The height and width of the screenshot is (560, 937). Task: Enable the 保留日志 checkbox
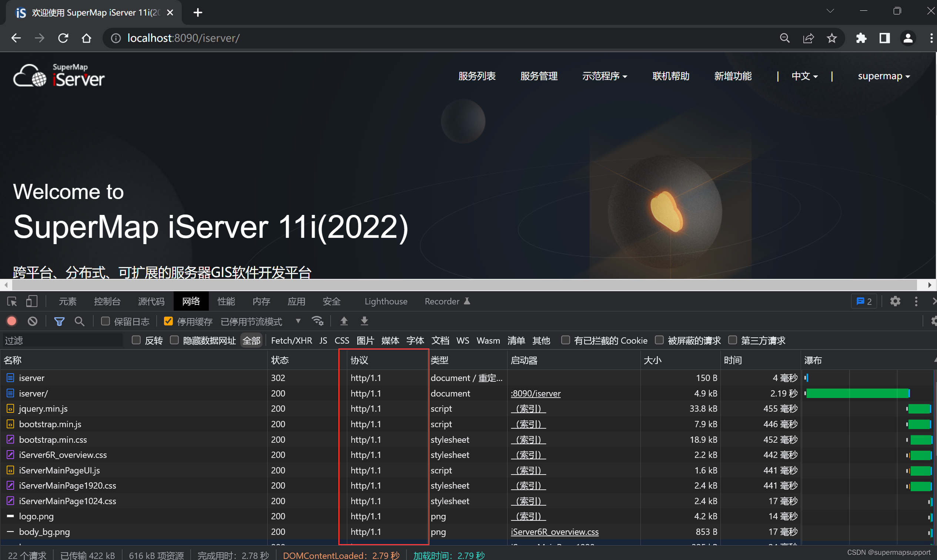point(106,321)
